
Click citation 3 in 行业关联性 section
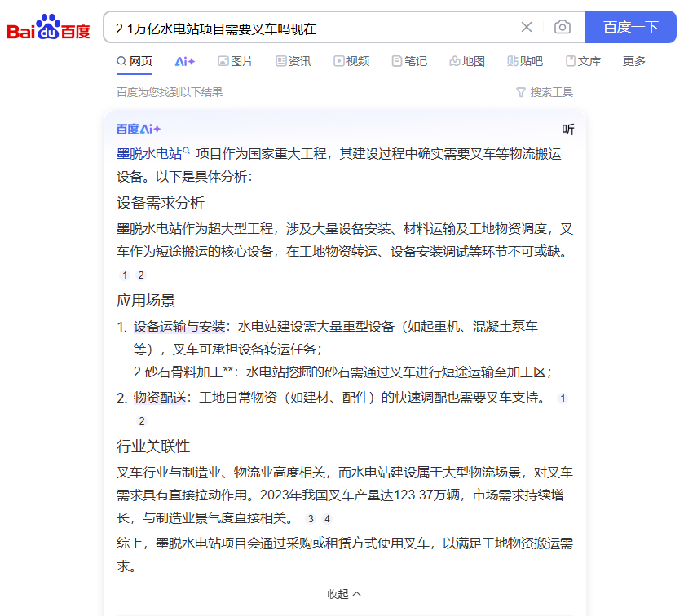(311, 519)
